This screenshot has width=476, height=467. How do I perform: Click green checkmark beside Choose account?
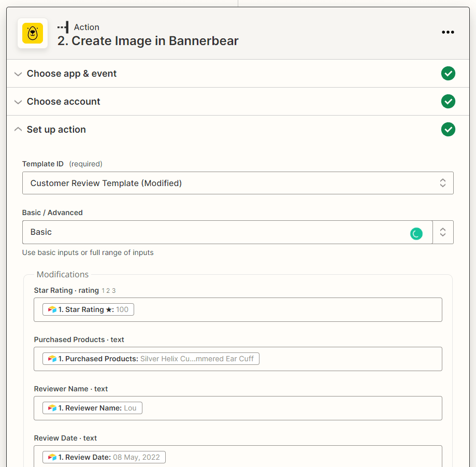coord(448,102)
